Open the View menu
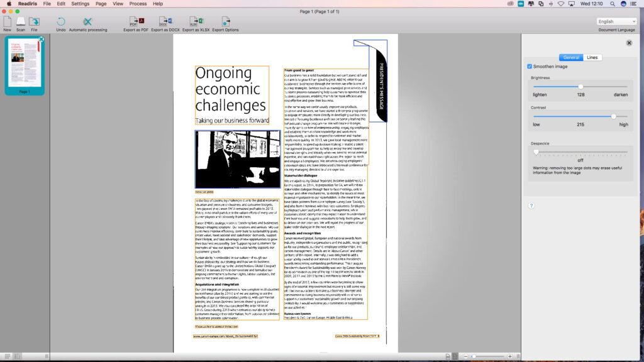 (118, 4)
